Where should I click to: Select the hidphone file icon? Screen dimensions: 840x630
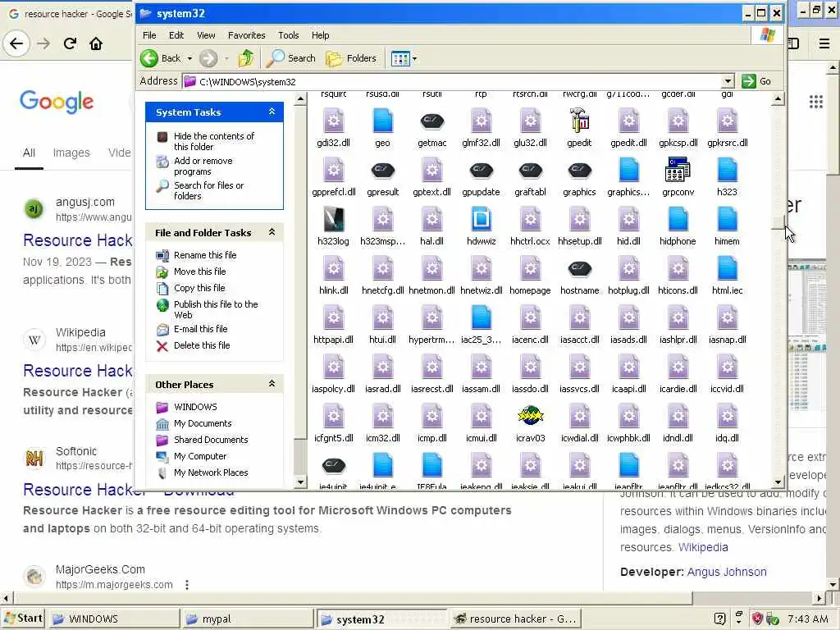tap(678, 219)
